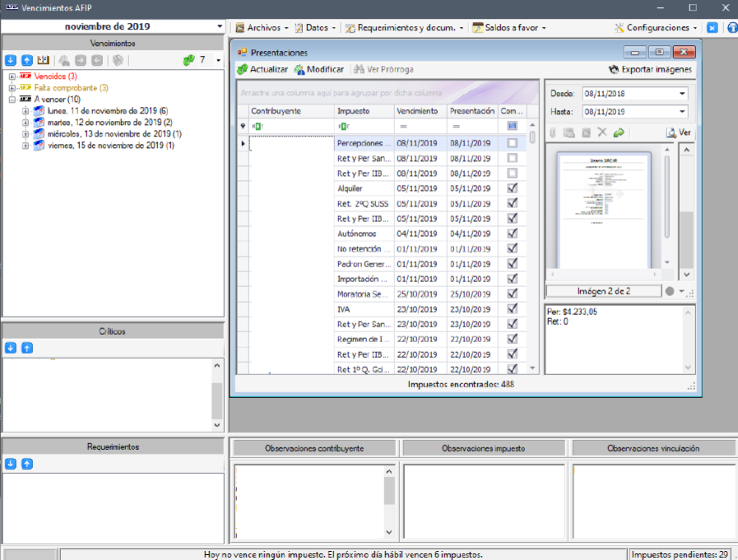Click the green refresh icon beside number 7
Viewport: 738px width, 560px height.
point(188,60)
